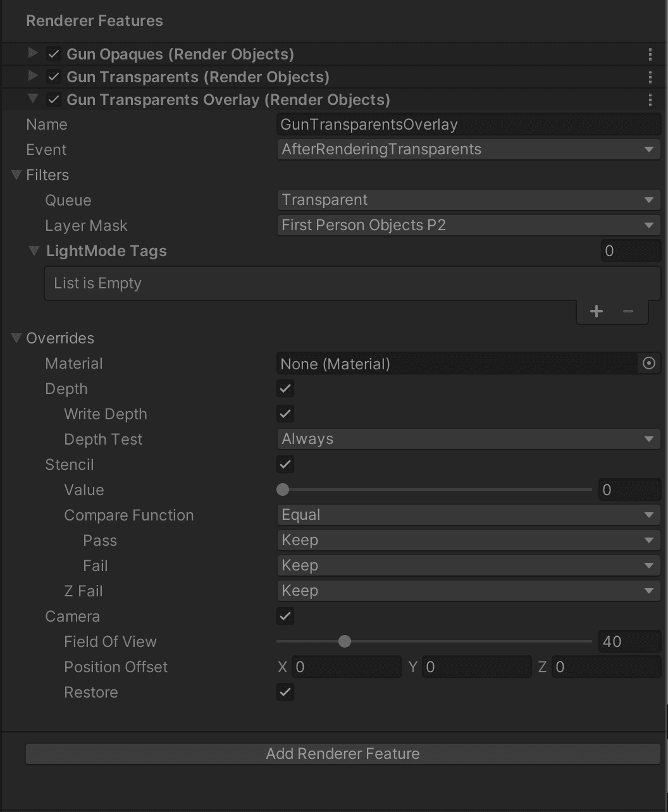Open the Compare Function dropdown
The image size is (668, 812).
point(468,515)
